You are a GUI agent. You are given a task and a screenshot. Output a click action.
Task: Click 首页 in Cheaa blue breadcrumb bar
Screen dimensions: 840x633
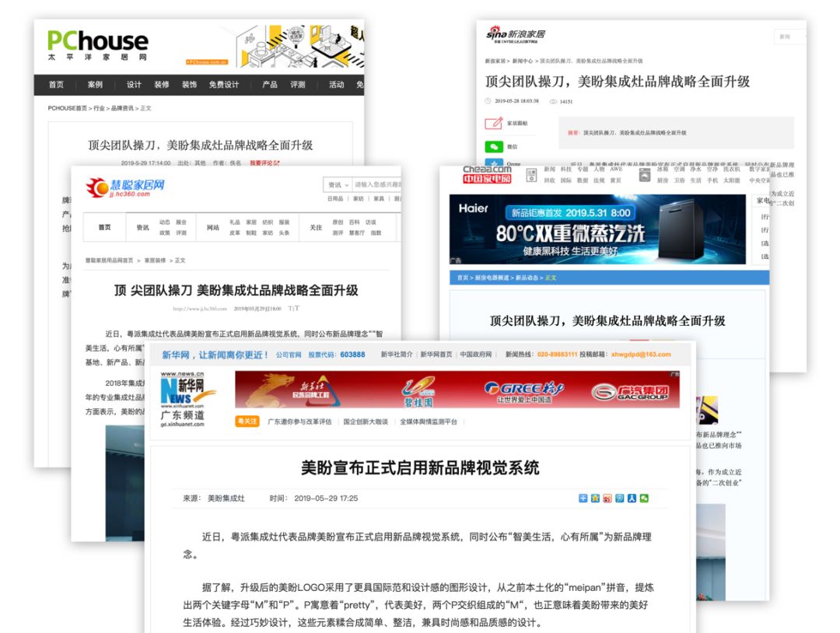[x=462, y=278]
